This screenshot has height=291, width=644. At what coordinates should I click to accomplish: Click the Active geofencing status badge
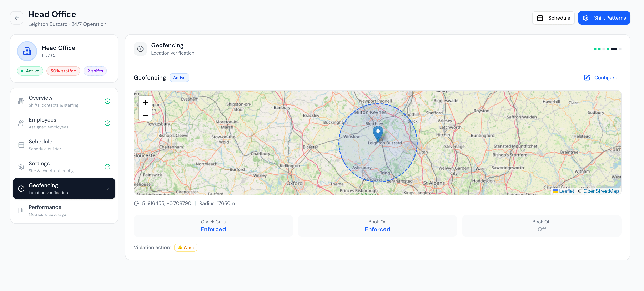click(179, 78)
